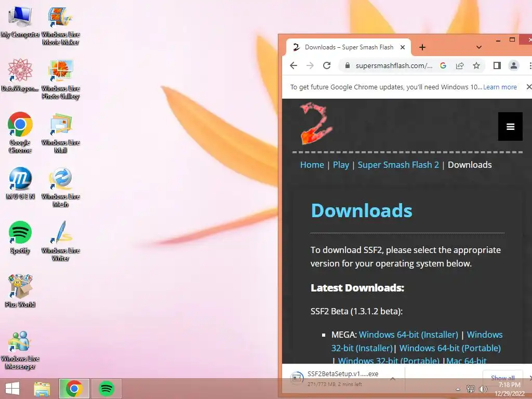The image size is (532, 399).
Task: Show hidden system tray icons
Action: point(458,389)
